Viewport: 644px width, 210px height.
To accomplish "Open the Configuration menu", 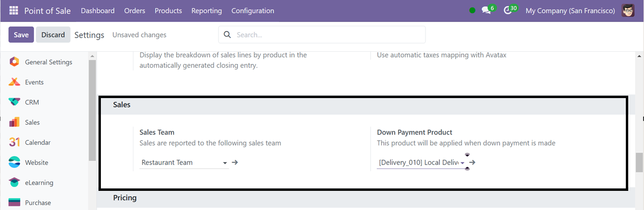I will (x=253, y=11).
